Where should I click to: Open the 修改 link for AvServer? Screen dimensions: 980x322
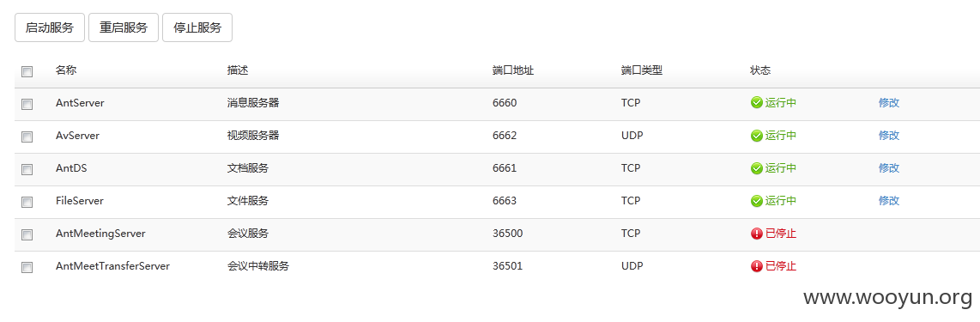click(x=889, y=135)
